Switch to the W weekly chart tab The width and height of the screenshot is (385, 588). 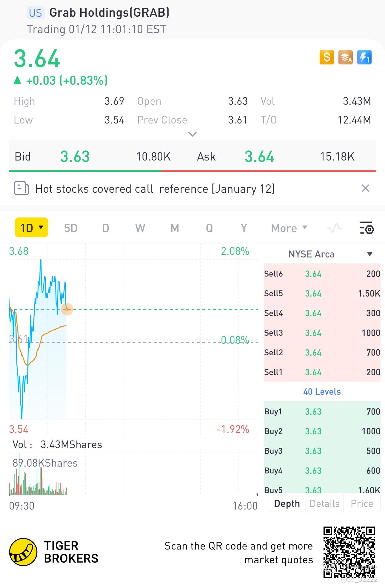(140, 228)
